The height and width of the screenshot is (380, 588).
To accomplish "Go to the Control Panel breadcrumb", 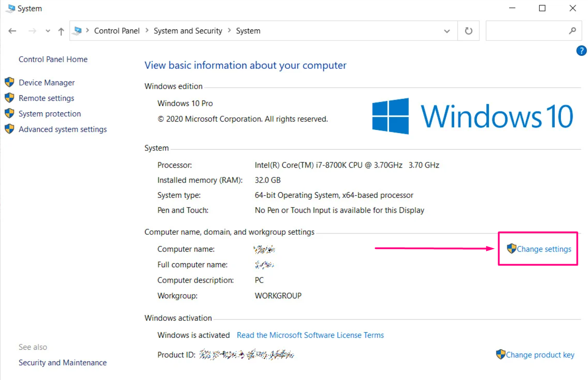I will (117, 31).
